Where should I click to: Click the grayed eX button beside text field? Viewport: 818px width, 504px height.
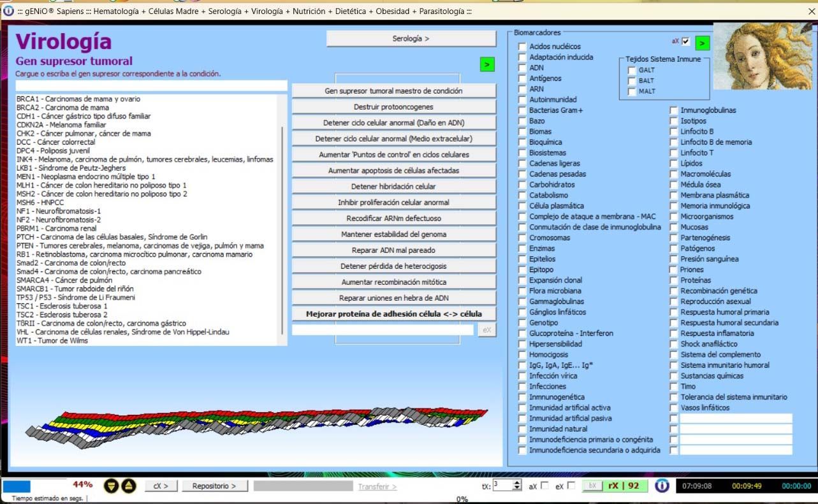(486, 330)
